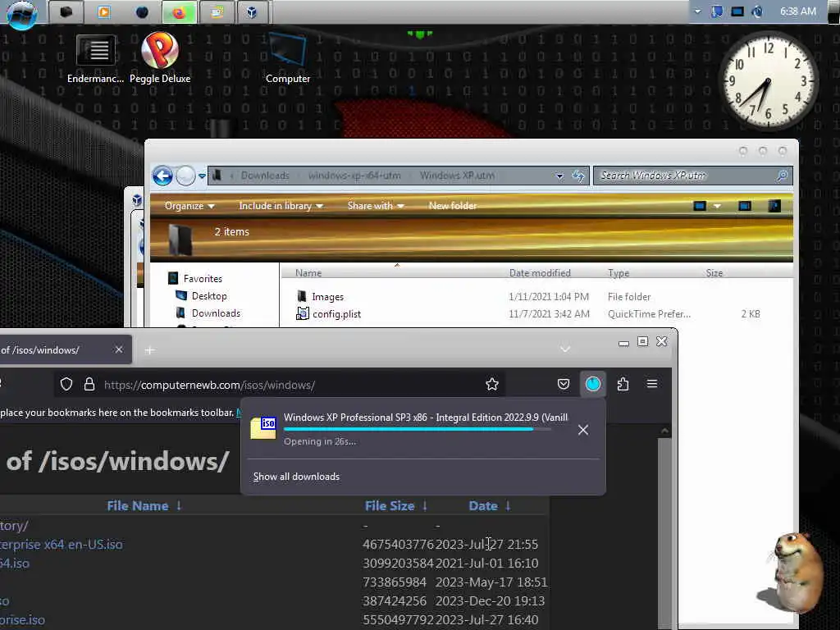Refresh the Explorer folder view
The height and width of the screenshot is (630, 840).
click(x=578, y=176)
